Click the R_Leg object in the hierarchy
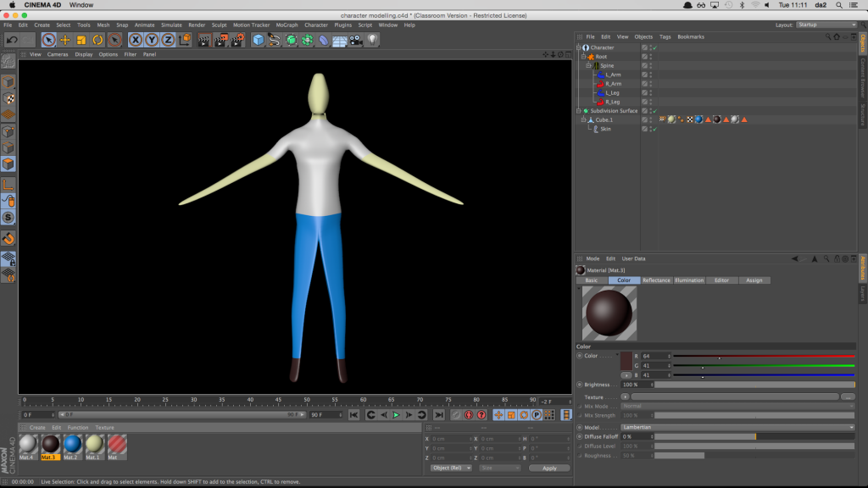868x488 pixels. (x=612, y=102)
